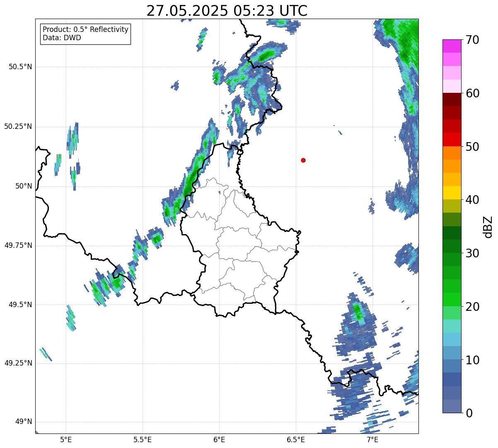This screenshot has height=448, width=498.
Task: Click the "dBZ" colorbar label
Action: point(488,226)
